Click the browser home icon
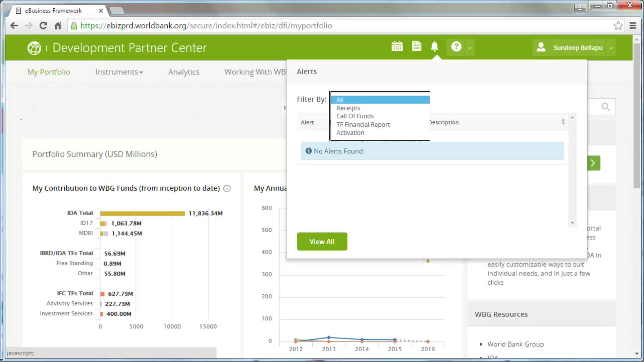The width and height of the screenshot is (644, 362). point(58,25)
